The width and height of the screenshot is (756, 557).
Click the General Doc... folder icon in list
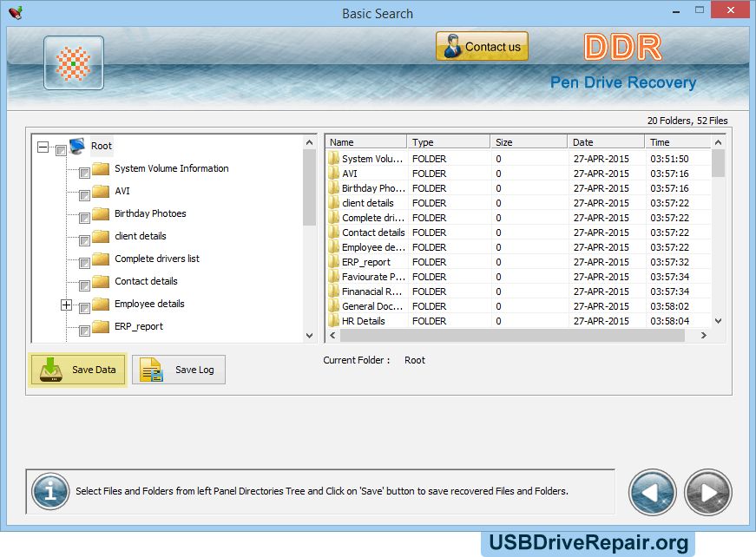(333, 306)
